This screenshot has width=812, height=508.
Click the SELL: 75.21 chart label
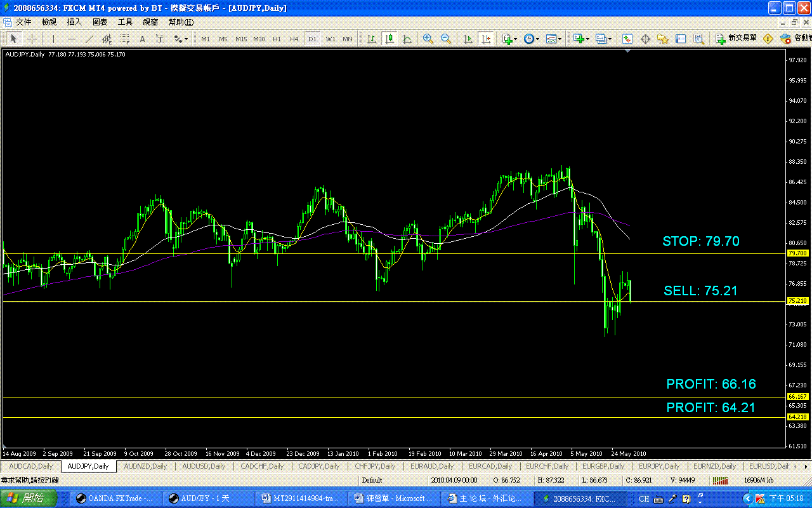(x=700, y=291)
